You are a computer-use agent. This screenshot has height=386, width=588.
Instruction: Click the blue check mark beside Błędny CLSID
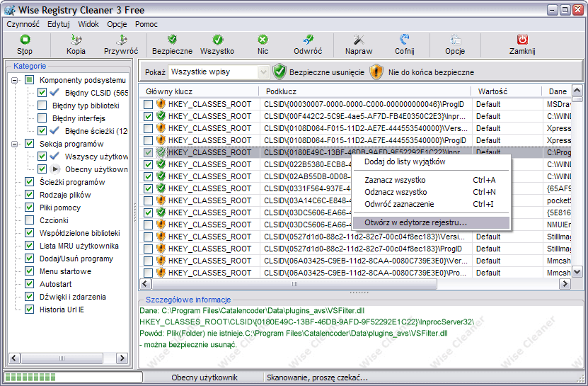[x=54, y=92]
